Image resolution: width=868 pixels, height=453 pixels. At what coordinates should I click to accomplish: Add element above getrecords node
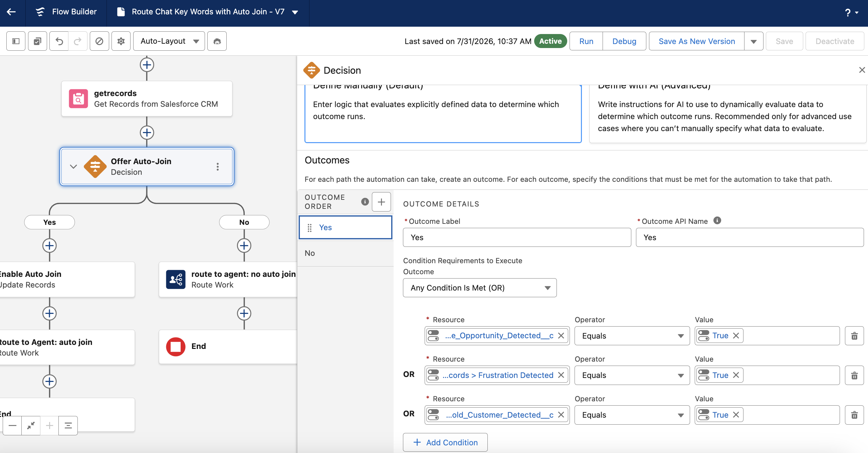pyautogui.click(x=147, y=65)
